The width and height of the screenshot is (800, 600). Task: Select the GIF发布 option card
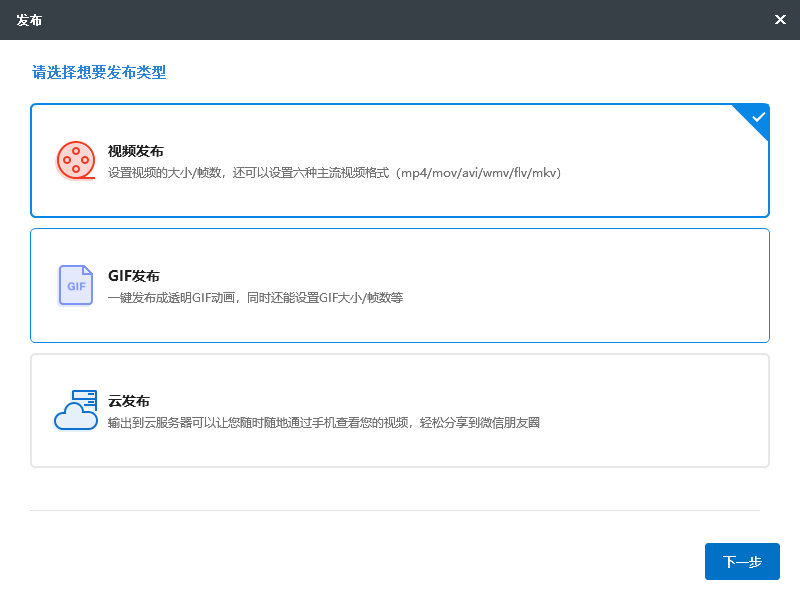(399, 285)
